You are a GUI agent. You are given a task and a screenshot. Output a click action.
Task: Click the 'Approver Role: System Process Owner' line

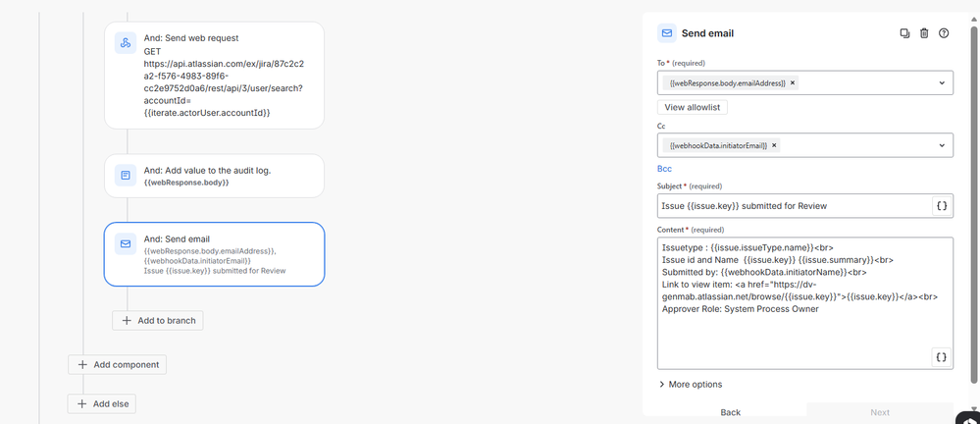[x=740, y=309]
